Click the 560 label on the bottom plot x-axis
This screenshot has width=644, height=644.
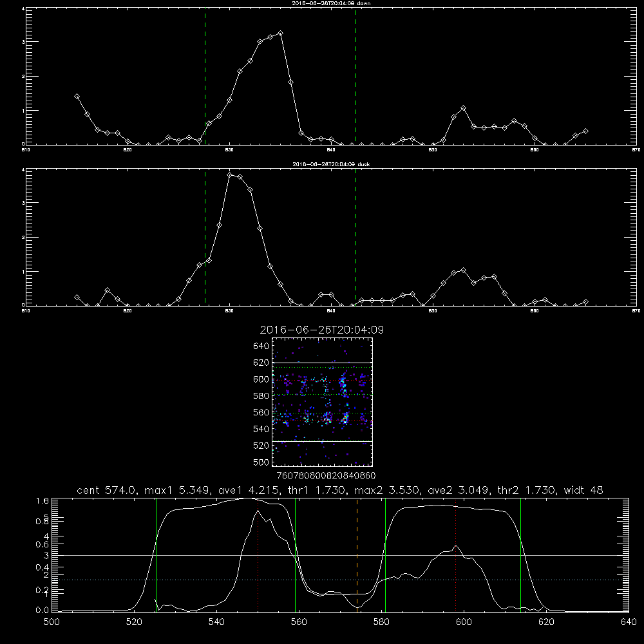click(299, 622)
